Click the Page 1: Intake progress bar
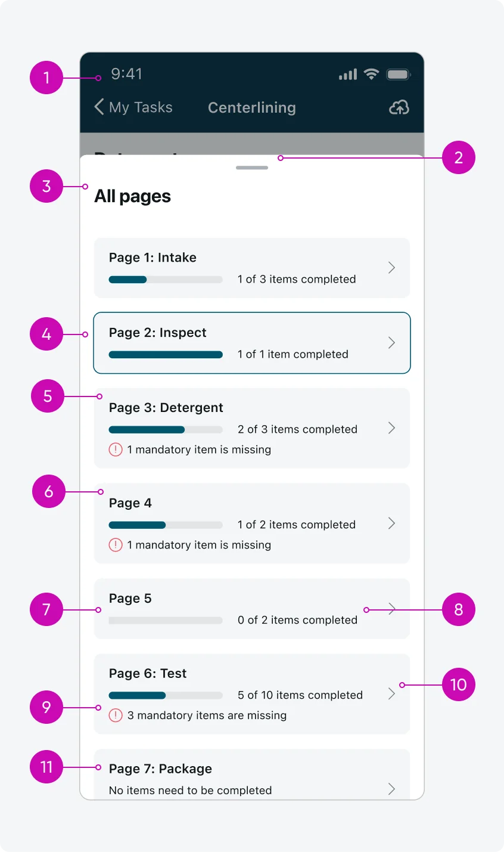This screenshot has width=504, height=852. [x=166, y=280]
